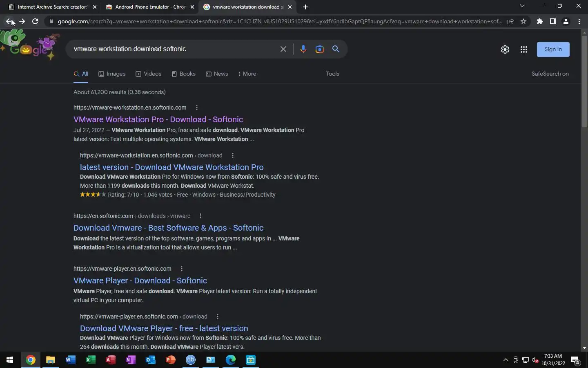Switch to the Internet Archive Search tab
The width and height of the screenshot is (588, 368).
[52, 7]
